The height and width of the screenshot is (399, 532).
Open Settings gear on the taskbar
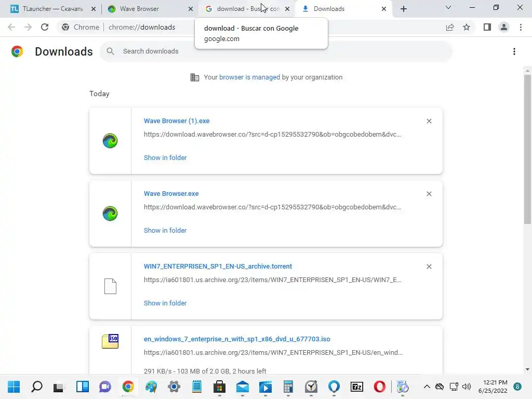click(174, 387)
